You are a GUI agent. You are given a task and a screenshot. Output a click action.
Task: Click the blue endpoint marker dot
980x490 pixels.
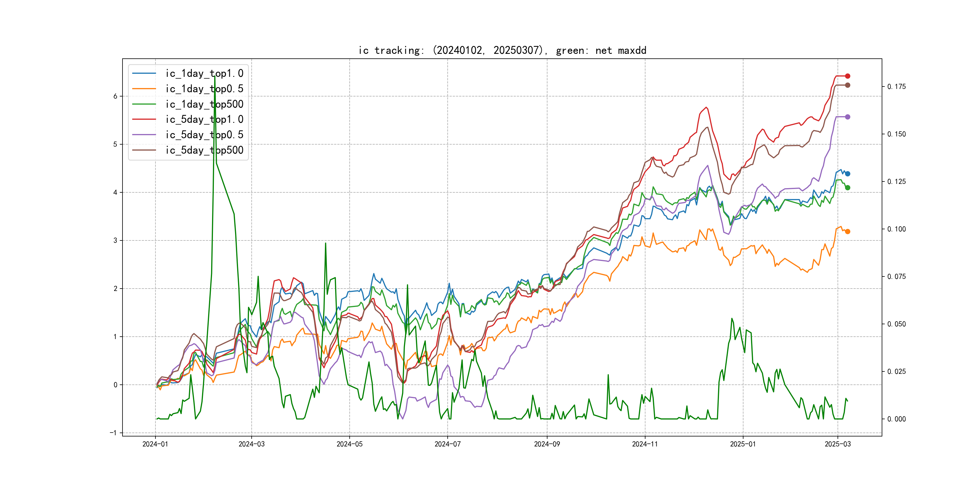point(848,174)
